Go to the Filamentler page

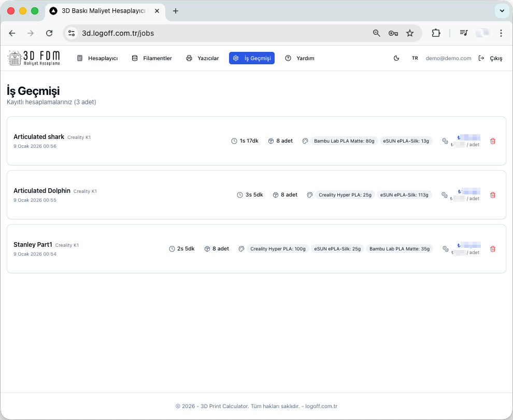coord(152,59)
